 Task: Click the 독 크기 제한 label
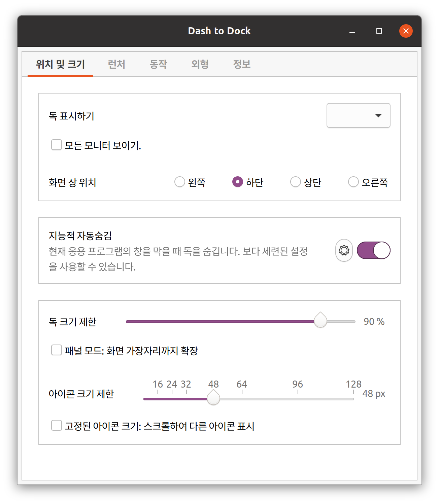point(72,322)
